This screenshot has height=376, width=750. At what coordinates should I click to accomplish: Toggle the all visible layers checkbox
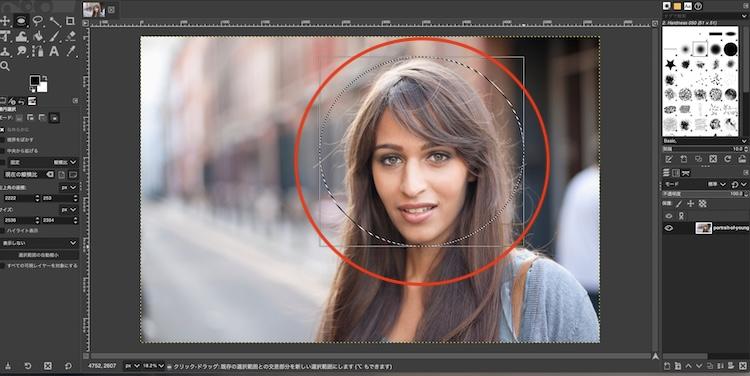click(x=2, y=266)
